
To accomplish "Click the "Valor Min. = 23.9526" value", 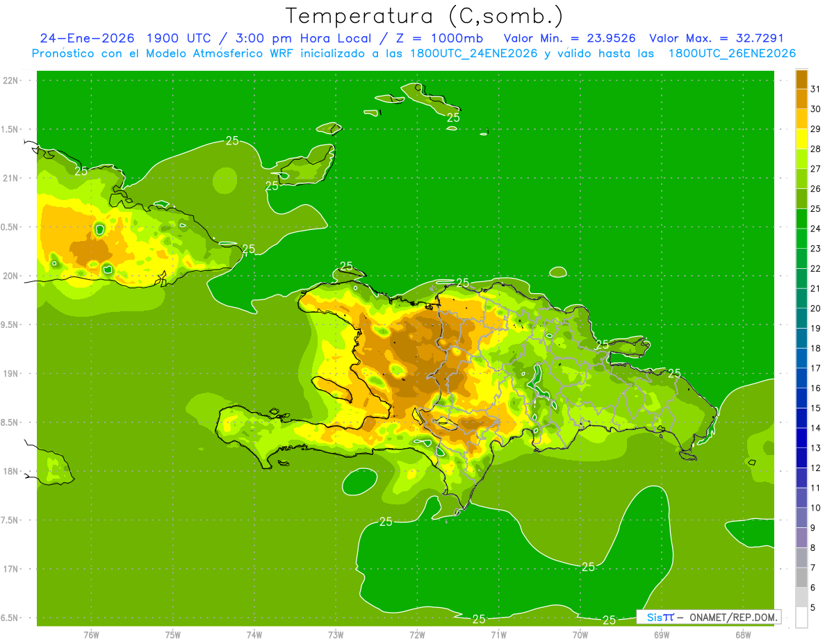I will point(569,38).
